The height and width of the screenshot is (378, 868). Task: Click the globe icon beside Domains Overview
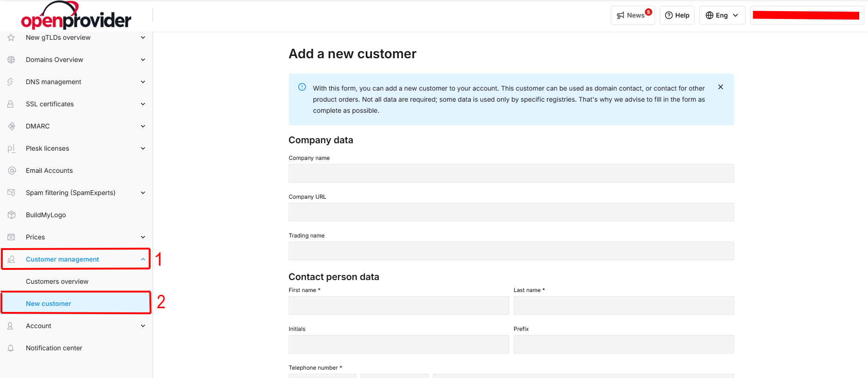(11, 60)
